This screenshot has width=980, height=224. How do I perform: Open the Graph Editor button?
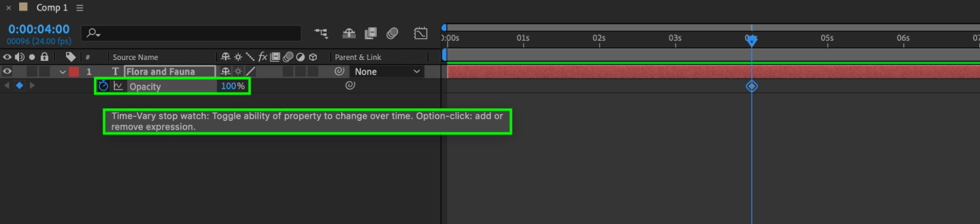click(x=421, y=33)
